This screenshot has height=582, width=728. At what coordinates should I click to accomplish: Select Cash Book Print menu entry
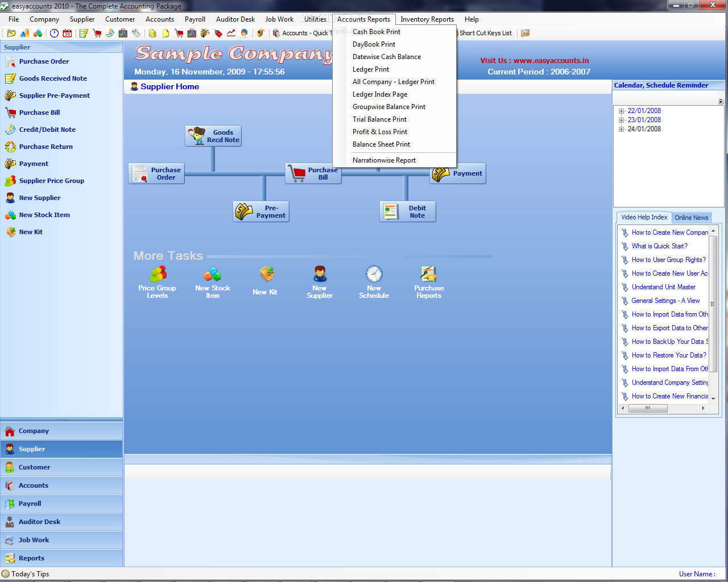(394, 32)
